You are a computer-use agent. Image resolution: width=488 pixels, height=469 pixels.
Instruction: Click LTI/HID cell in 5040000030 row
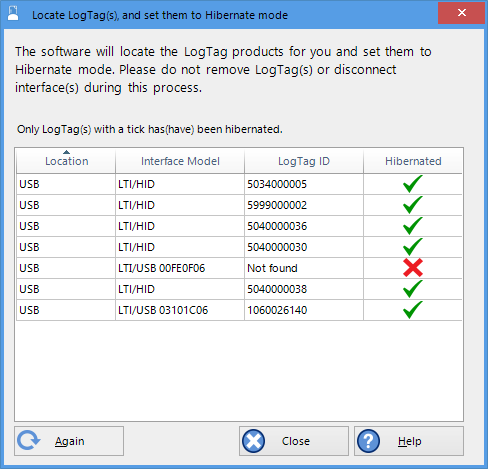(x=180, y=247)
